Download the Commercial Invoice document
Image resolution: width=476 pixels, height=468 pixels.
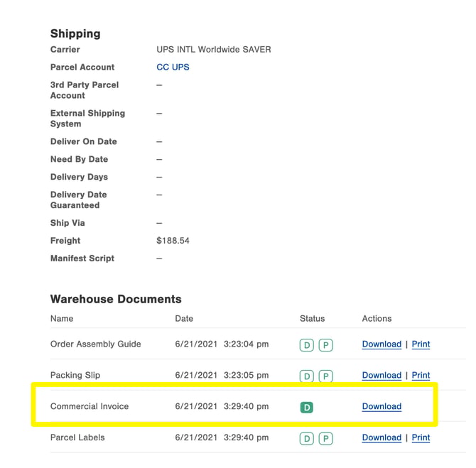point(382,406)
